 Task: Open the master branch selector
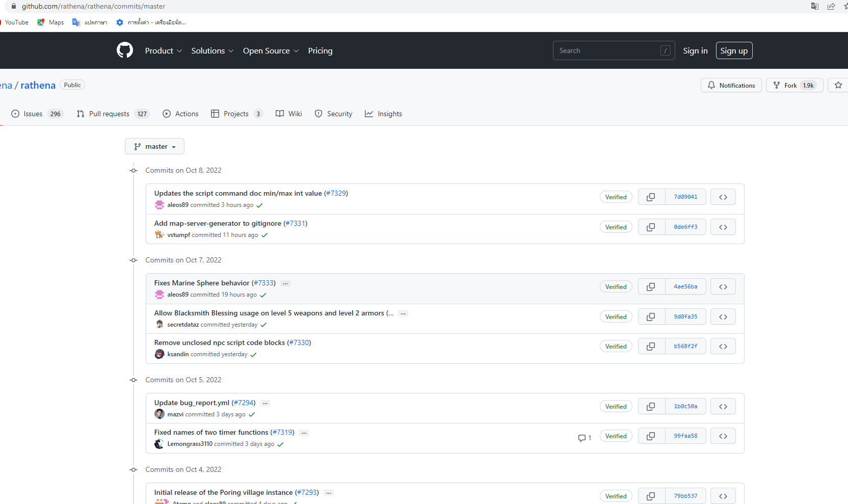coord(154,146)
